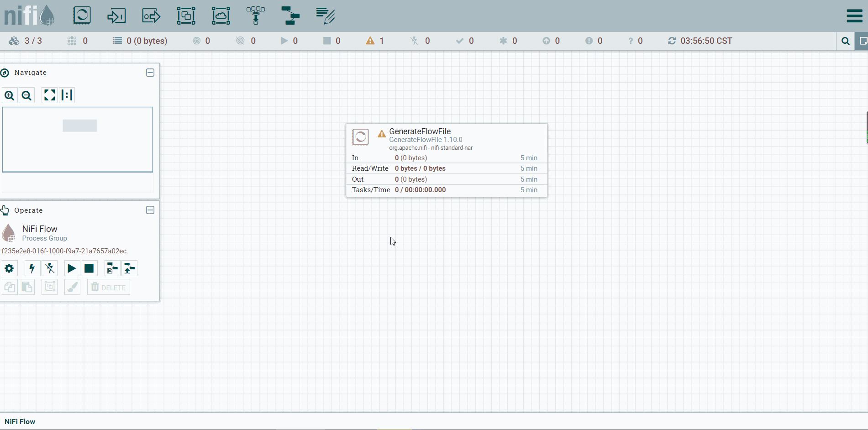Screen dimensions: 868x430
Task: Zoom out on the canvas
Action: [27, 95]
